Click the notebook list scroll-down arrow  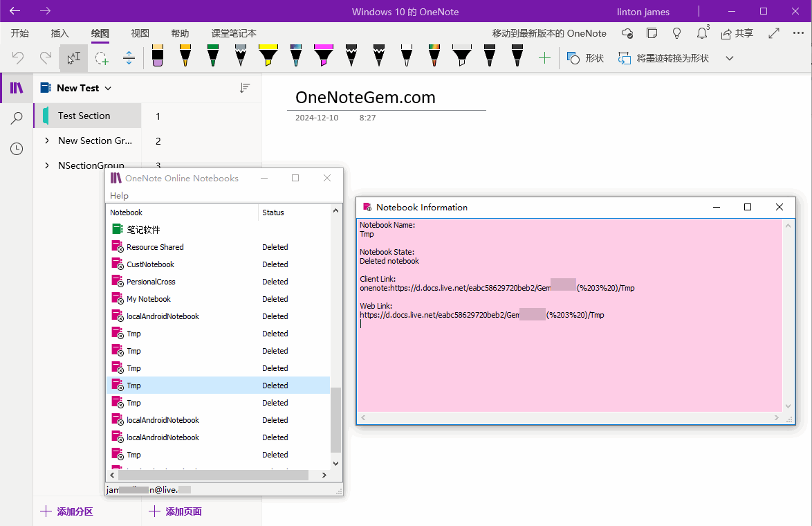(335, 463)
